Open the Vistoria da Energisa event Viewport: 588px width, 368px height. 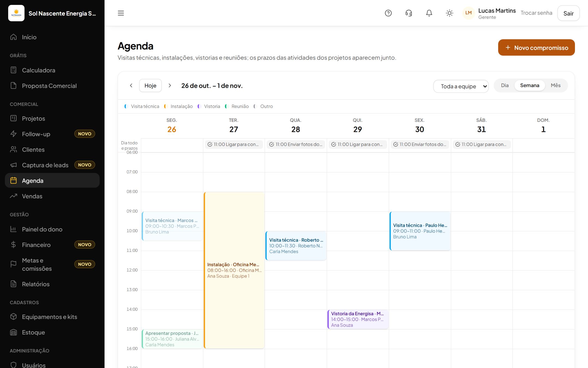(x=358, y=319)
